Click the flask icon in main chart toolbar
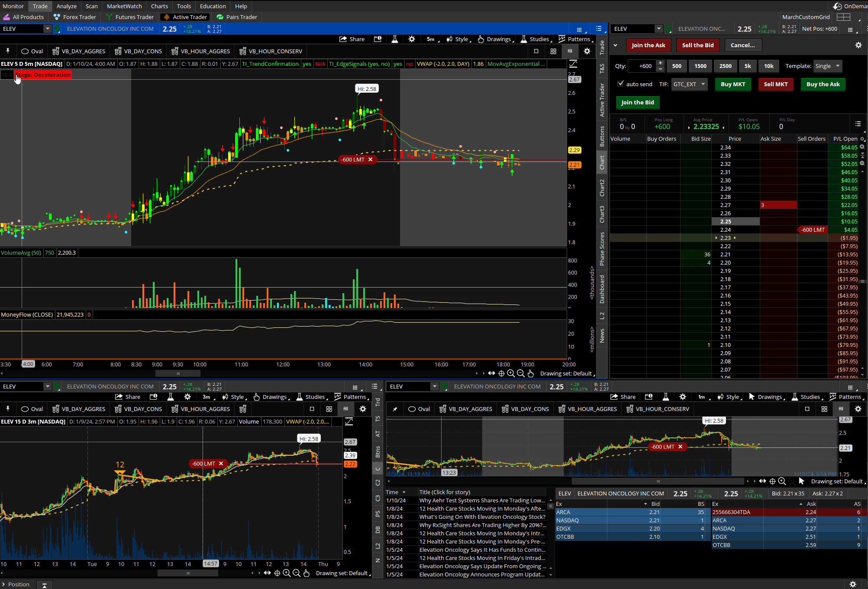Viewport: 868px width, 589px height. point(394,39)
